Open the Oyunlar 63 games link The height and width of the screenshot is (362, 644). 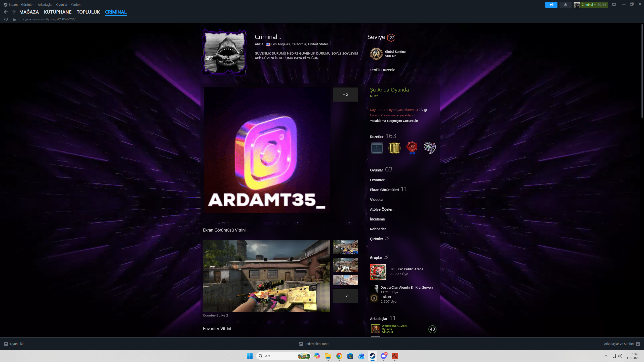(x=381, y=169)
